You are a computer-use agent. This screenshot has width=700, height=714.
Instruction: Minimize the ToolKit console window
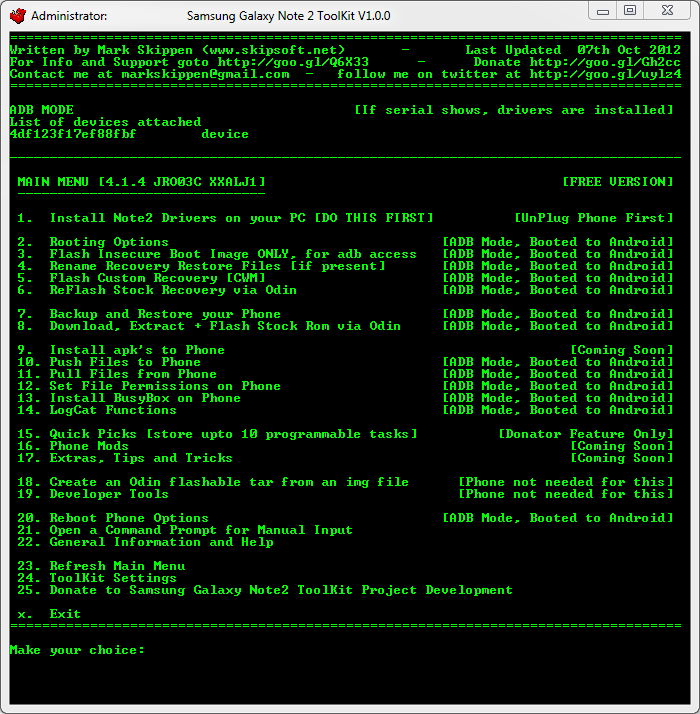[x=603, y=11]
